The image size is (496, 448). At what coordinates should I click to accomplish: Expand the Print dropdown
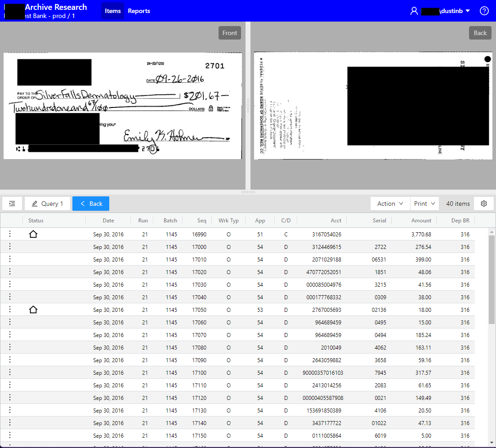coord(424,203)
